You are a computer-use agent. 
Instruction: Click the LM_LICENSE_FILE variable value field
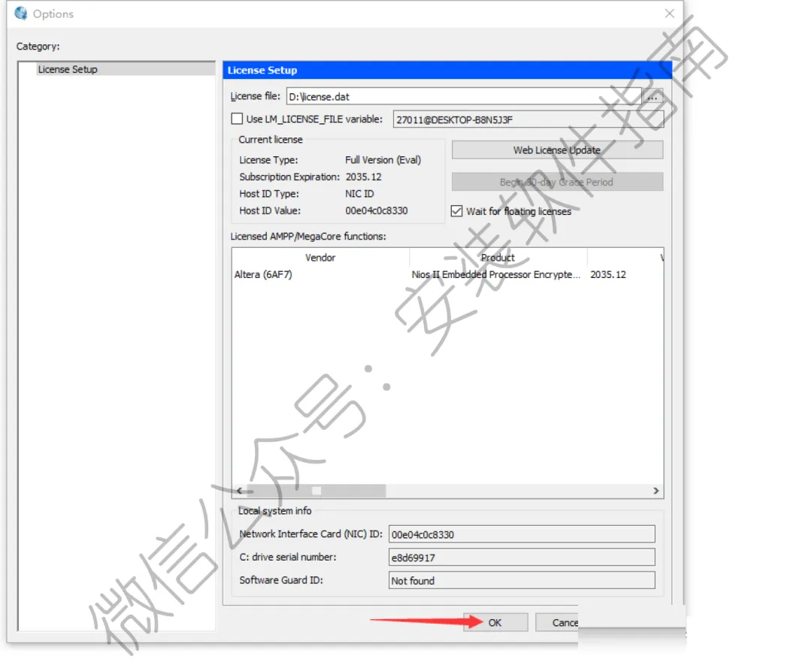[529, 119]
